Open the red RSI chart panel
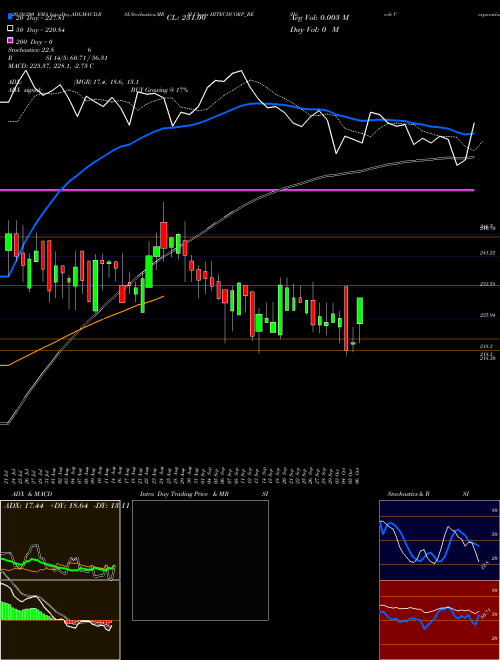This screenshot has height=660, width=500. (x=439, y=620)
